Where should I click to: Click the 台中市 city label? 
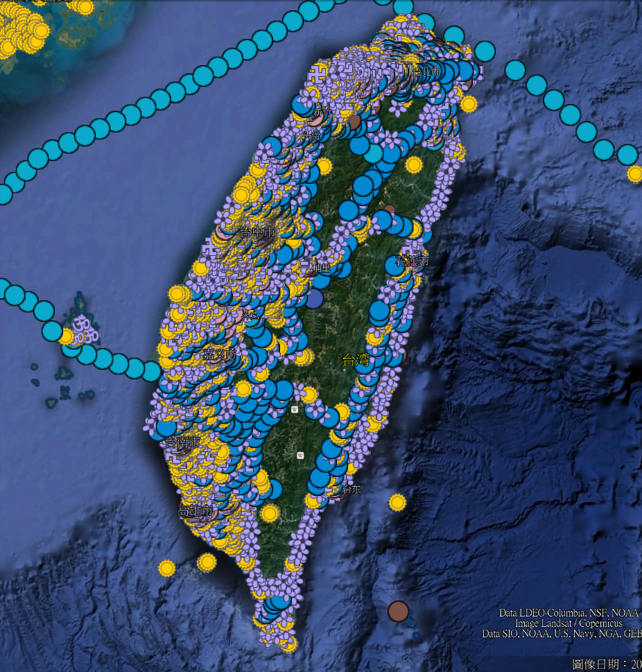coord(257,233)
